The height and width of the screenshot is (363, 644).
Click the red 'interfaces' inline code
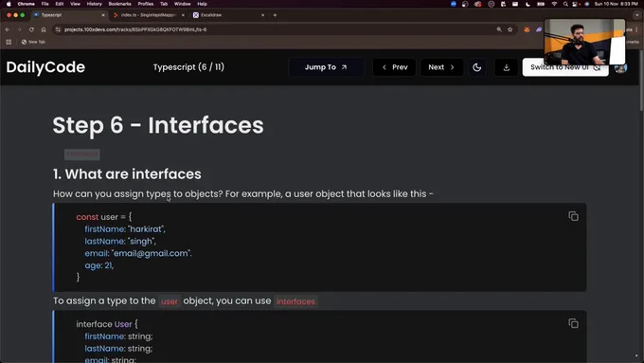point(295,301)
